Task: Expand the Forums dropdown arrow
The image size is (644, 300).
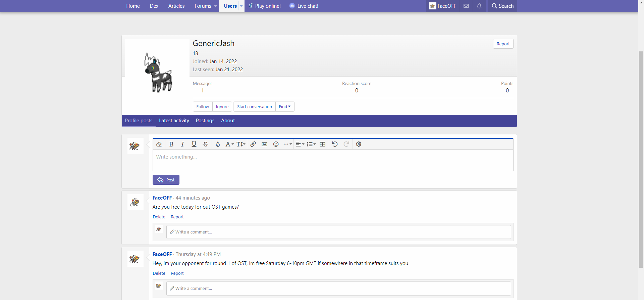Action: click(216, 6)
